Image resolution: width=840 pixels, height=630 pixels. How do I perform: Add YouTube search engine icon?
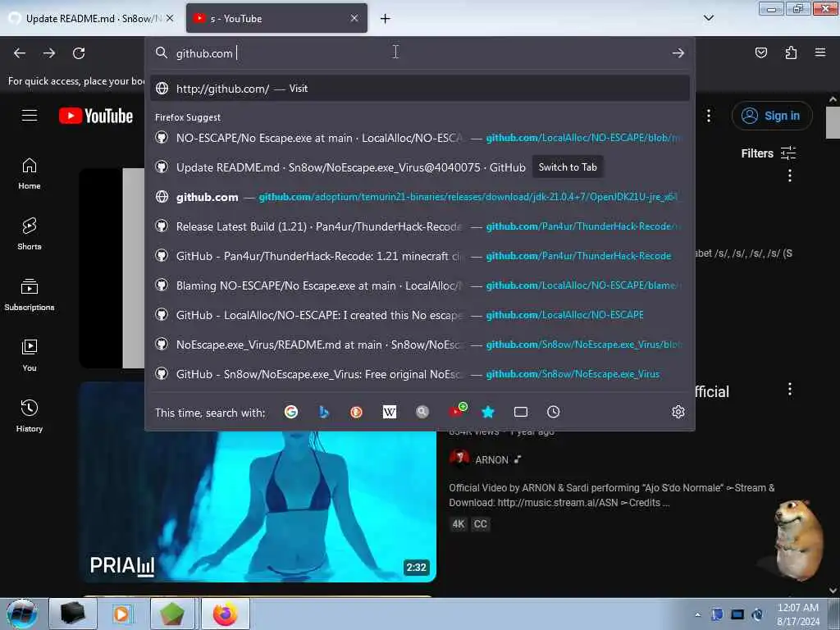(458, 410)
